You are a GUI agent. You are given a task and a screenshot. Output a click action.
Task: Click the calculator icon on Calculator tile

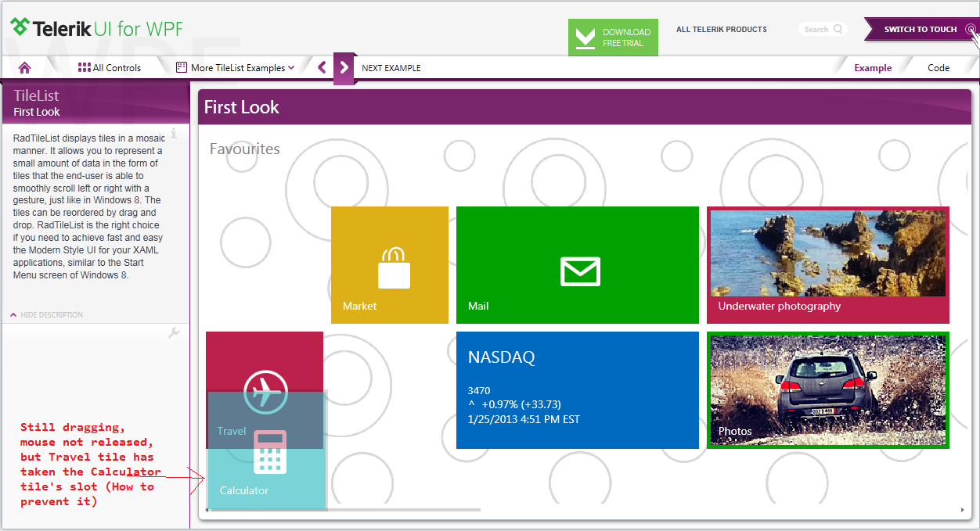[x=270, y=452]
